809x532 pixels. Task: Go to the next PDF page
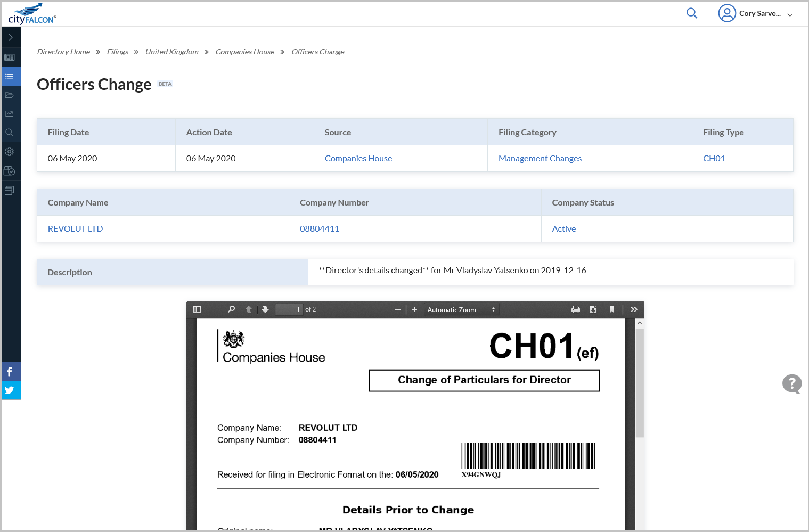265,309
